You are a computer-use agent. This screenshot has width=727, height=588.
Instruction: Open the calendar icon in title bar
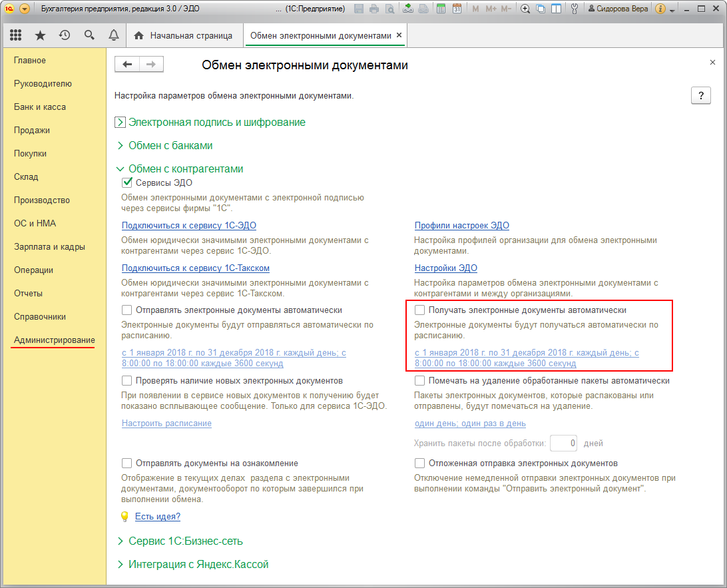[457, 9]
